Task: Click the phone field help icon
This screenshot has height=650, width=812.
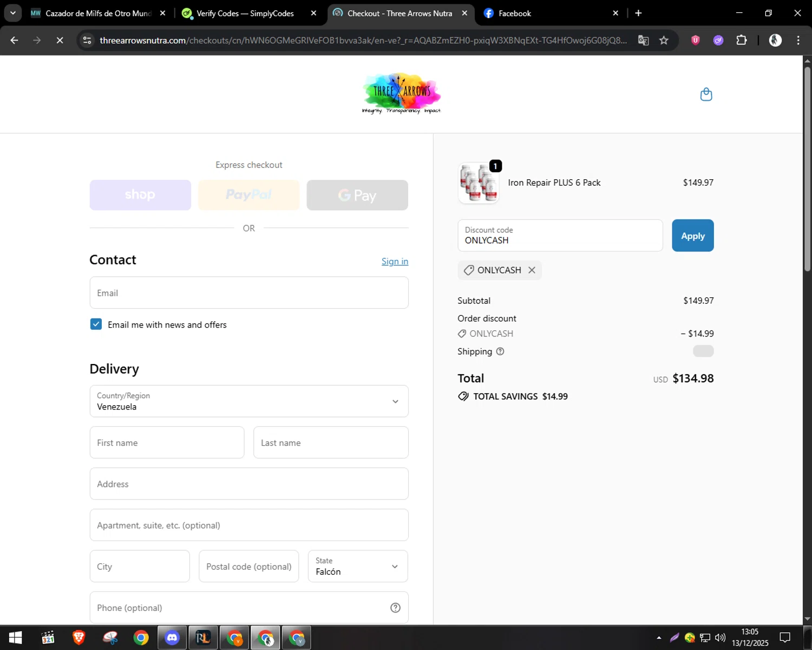Action: click(x=395, y=608)
